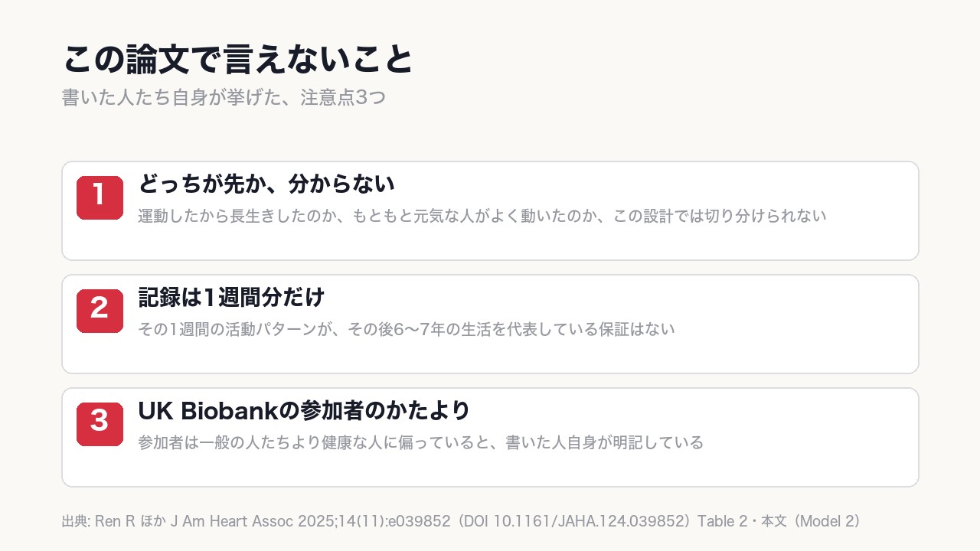Viewport: 980px width, 551px height.
Task: Click the heading どっちが先か、分からない
Action: coord(266,184)
